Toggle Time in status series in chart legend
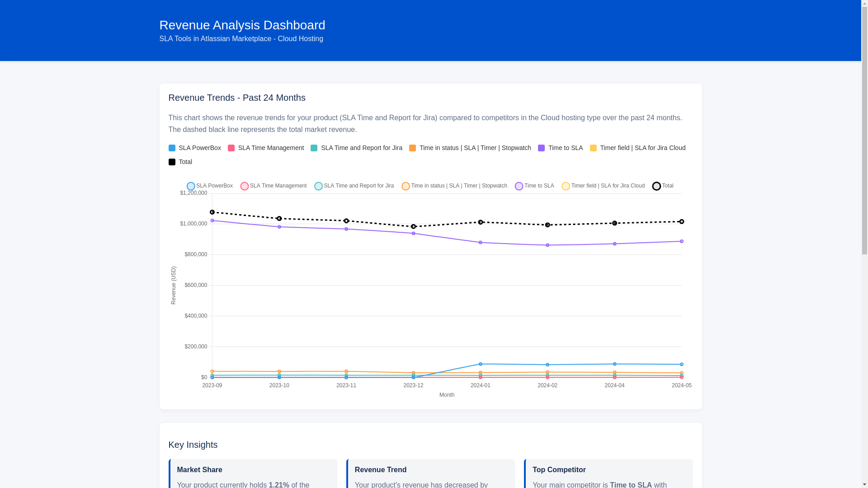 454,186
